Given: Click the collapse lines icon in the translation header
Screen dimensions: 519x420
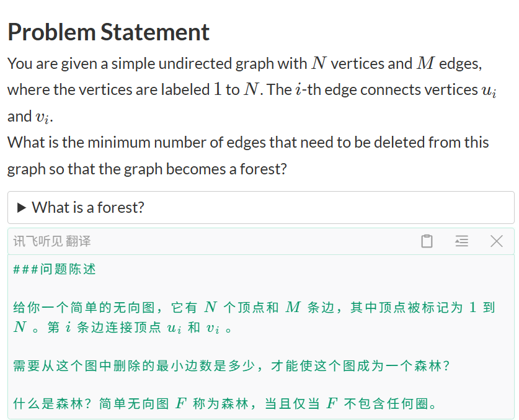Looking at the screenshot, I should tap(461, 241).
